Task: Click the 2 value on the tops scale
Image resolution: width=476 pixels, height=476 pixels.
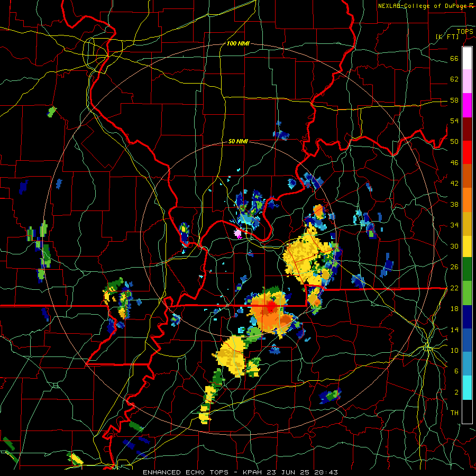Action: pyautogui.click(x=456, y=392)
